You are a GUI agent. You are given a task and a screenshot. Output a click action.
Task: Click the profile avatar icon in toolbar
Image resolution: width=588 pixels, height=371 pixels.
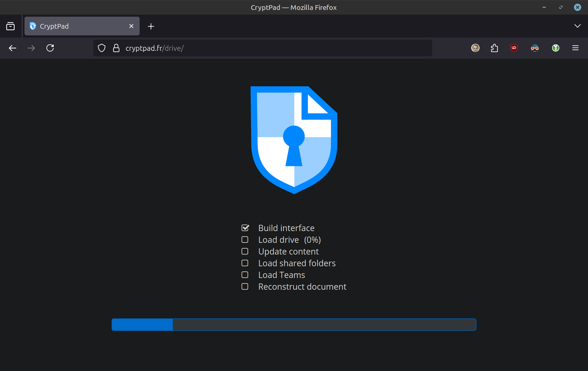(475, 48)
